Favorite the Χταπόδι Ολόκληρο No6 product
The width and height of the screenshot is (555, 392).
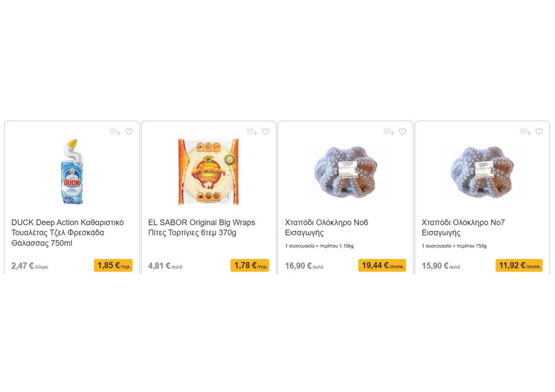pyautogui.click(x=402, y=132)
